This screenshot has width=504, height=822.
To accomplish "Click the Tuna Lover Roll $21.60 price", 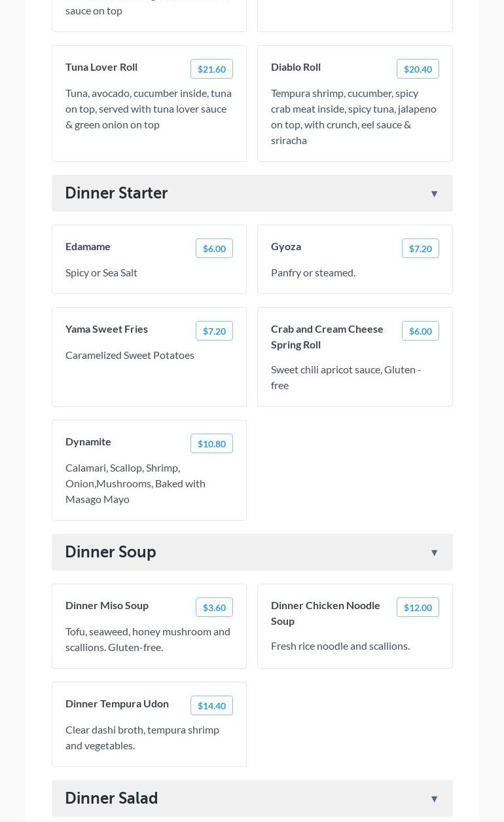I will 211,69.
